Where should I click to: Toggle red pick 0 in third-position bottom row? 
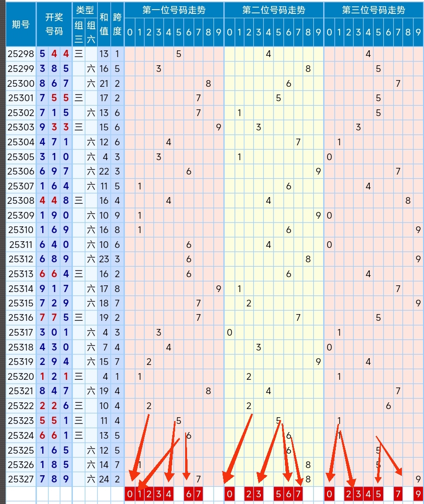pos(329,494)
